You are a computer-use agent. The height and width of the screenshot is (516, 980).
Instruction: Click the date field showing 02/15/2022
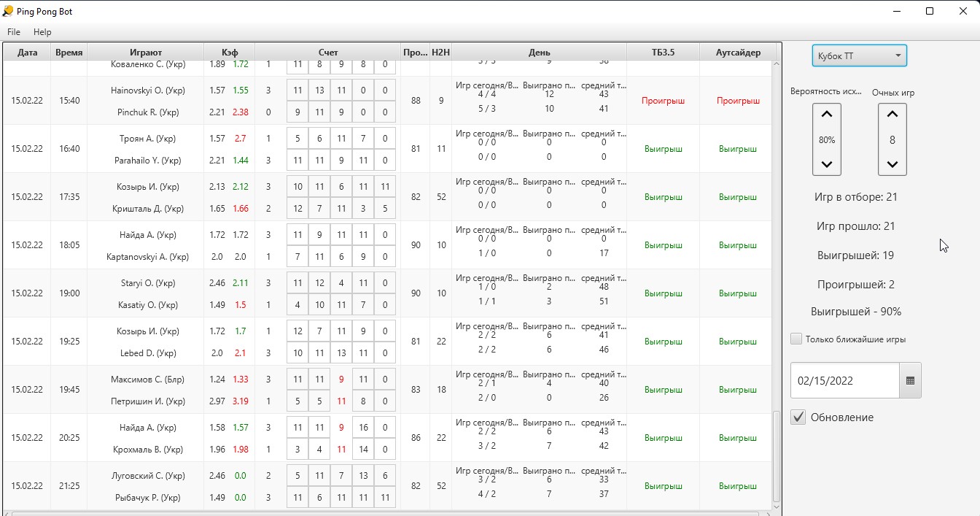click(x=844, y=380)
